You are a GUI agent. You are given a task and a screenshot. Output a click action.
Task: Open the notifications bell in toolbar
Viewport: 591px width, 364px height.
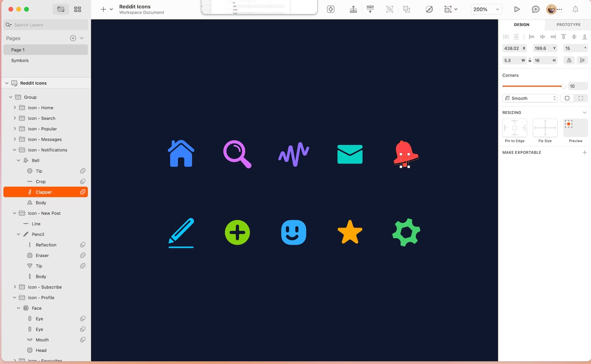pos(576,9)
